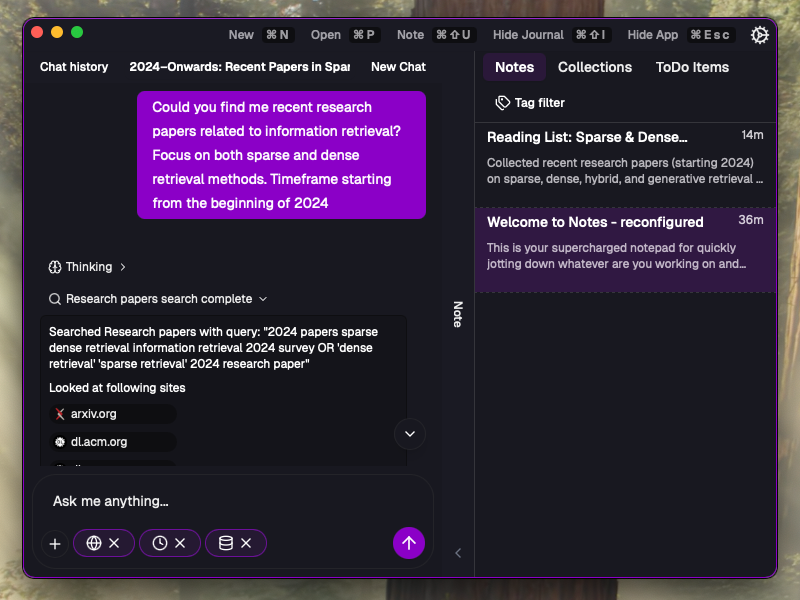Viewport: 800px width, 600px height.
Task: Click the Tag filter icon
Action: (502, 103)
